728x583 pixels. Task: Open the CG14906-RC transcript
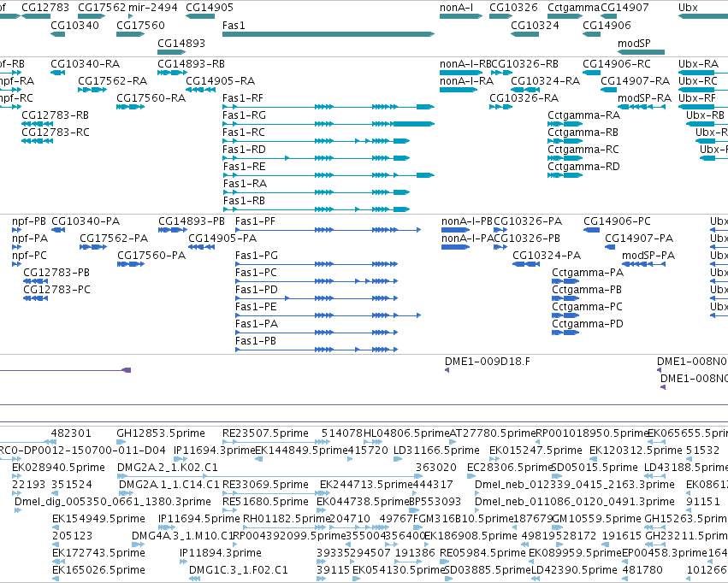[591, 73]
